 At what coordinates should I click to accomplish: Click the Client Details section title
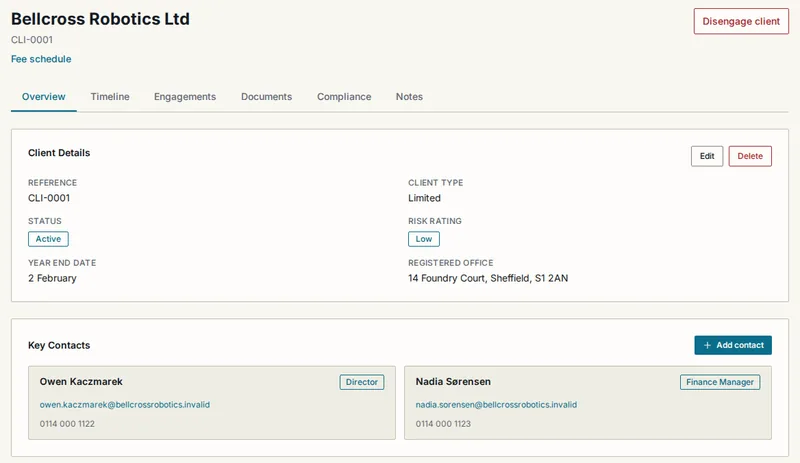tap(59, 153)
